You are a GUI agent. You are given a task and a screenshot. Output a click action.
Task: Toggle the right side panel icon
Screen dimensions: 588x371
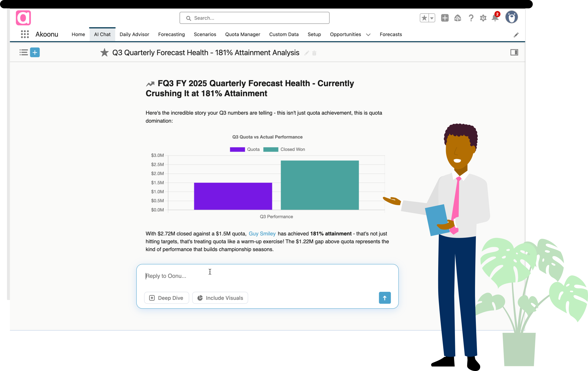(514, 52)
